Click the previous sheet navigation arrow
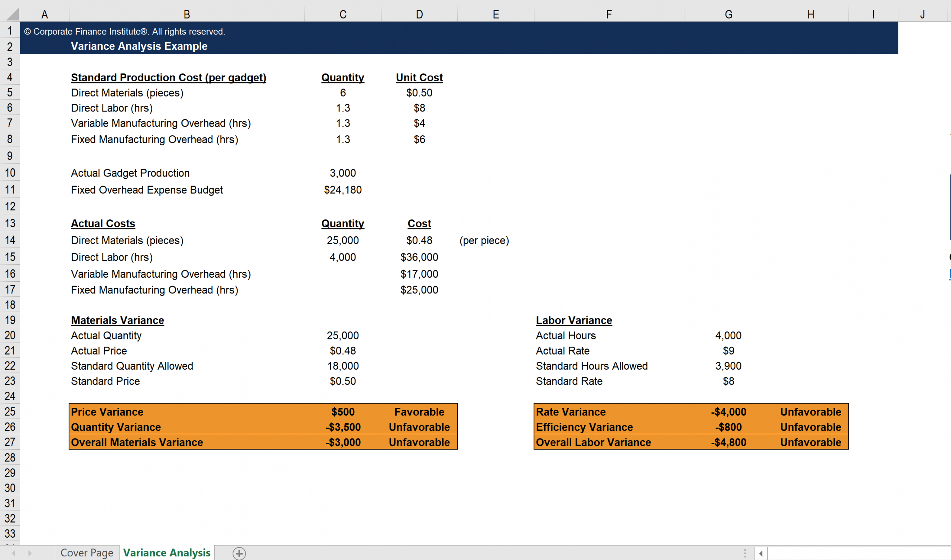Screen dimensions: 951x560 (14, 553)
